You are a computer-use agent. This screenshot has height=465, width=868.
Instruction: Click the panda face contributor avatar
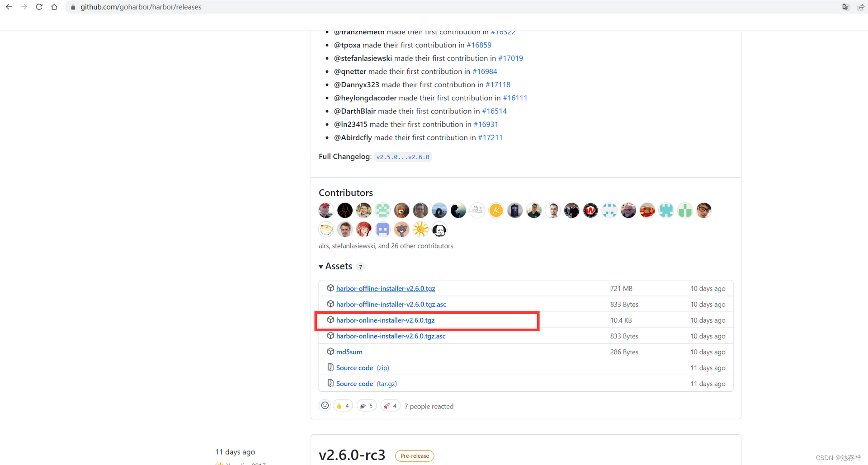point(439,230)
